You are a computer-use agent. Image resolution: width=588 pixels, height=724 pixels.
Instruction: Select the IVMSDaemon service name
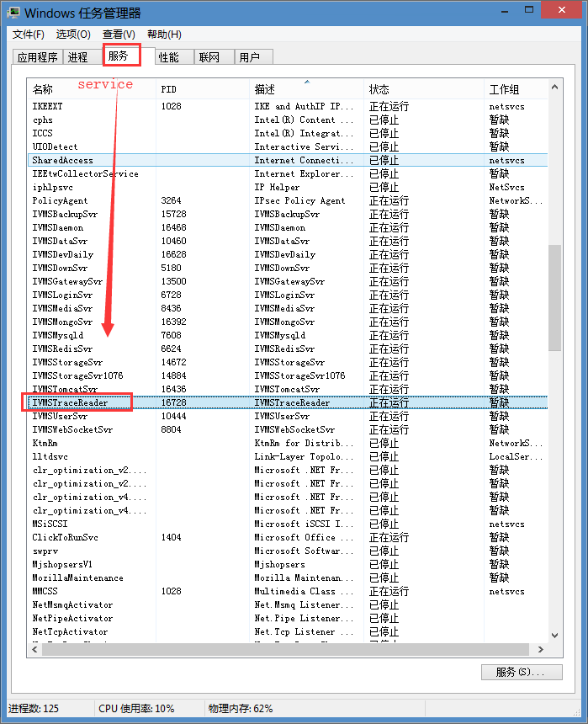tap(58, 227)
